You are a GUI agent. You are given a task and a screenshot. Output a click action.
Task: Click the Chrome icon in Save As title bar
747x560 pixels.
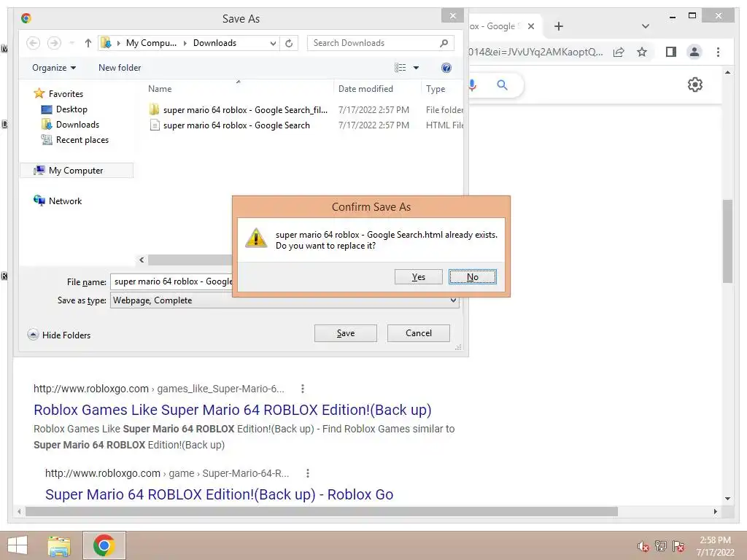pyautogui.click(x=26, y=18)
